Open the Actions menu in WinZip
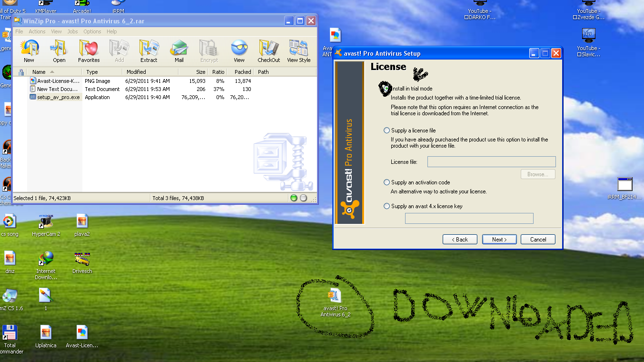Screen dimensions: 644x362 click(x=37, y=31)
